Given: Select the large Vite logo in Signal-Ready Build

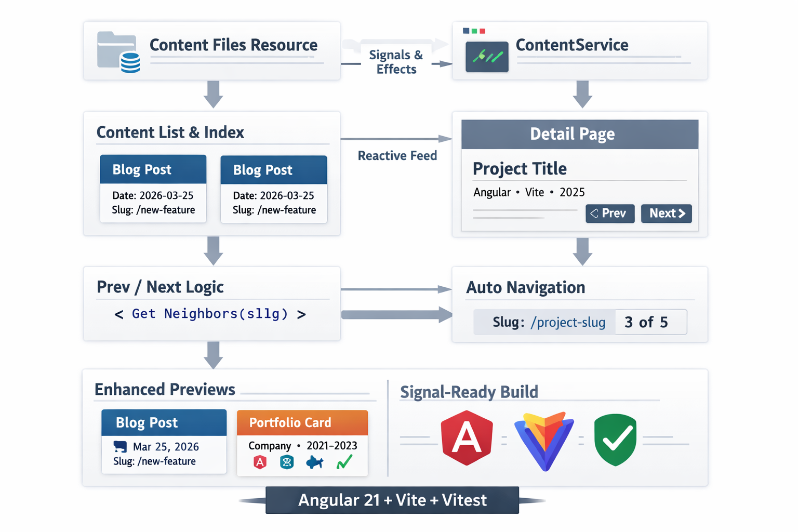Looking at the screenshot, I should click(544, 441).
